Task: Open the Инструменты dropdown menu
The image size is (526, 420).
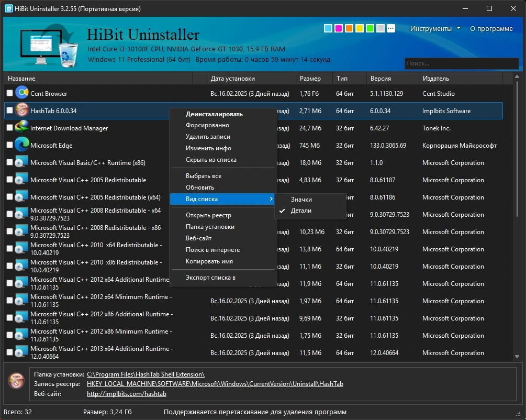Action: tap(435, 28)
